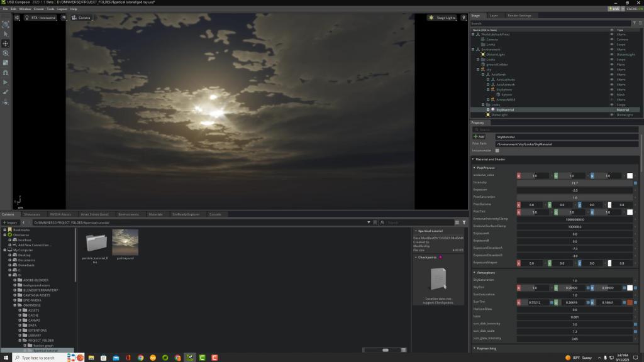Select the Rotate tool in left toolbar
Image resolution: width=644 pixels, height=362 pixels.
pos(6,53)
